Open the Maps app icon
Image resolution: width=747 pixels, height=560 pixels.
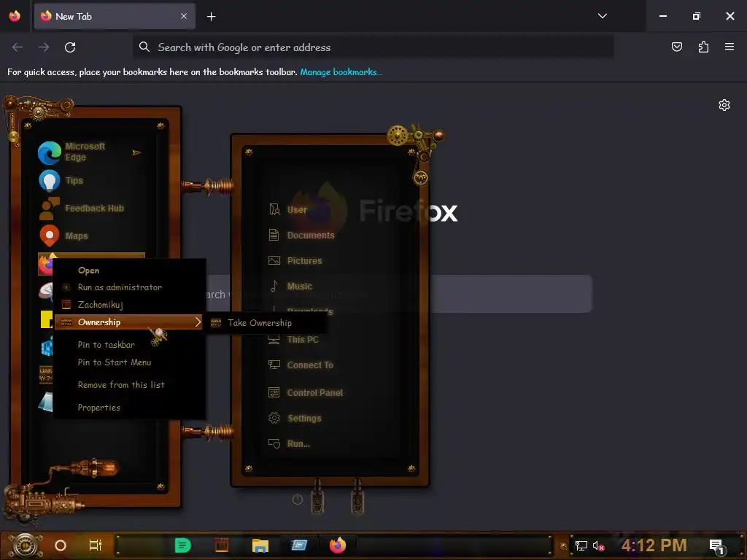pyautogui.click(x=49, y=236)
